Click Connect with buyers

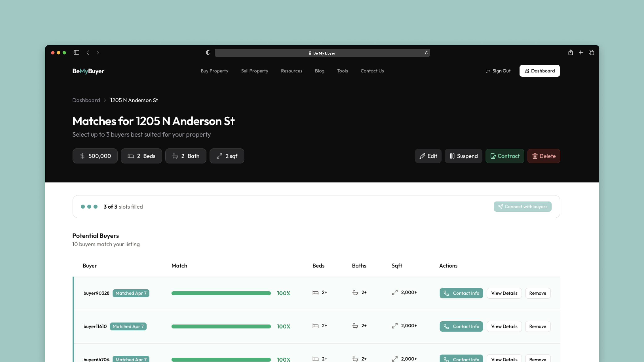pyautogui.click(x=522, y=207)
